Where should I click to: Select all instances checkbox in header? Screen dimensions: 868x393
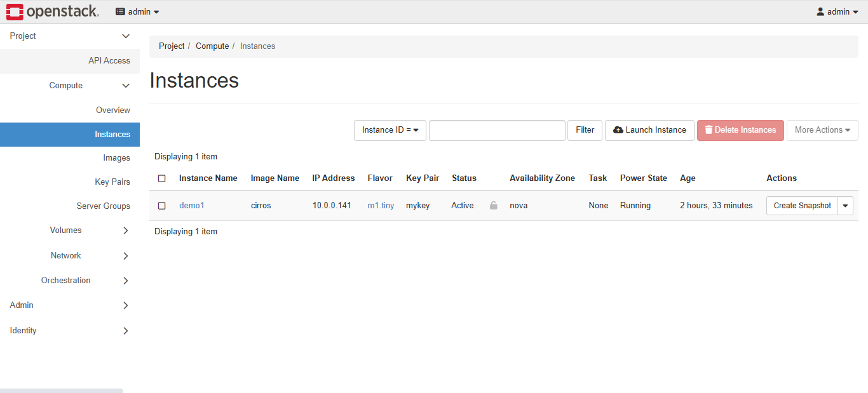[x=162, y=178]
